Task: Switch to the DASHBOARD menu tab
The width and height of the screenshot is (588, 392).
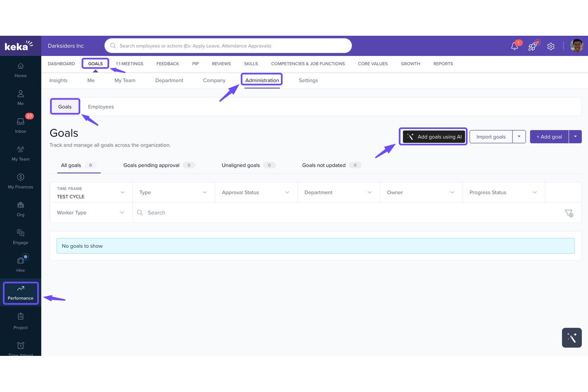Action: (61, 64)
